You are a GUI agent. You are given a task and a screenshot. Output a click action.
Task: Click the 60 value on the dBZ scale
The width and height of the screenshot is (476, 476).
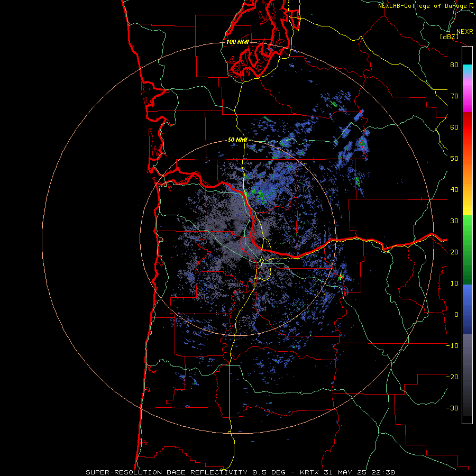click(x=454, y=127)
